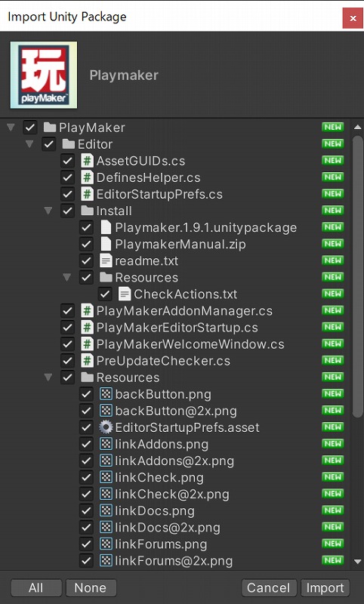Click the PlayMaker root folder icon

pos(50,128)
